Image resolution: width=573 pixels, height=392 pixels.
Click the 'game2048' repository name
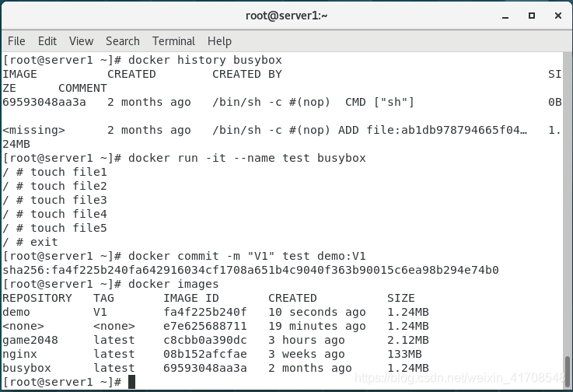[30, 340]
